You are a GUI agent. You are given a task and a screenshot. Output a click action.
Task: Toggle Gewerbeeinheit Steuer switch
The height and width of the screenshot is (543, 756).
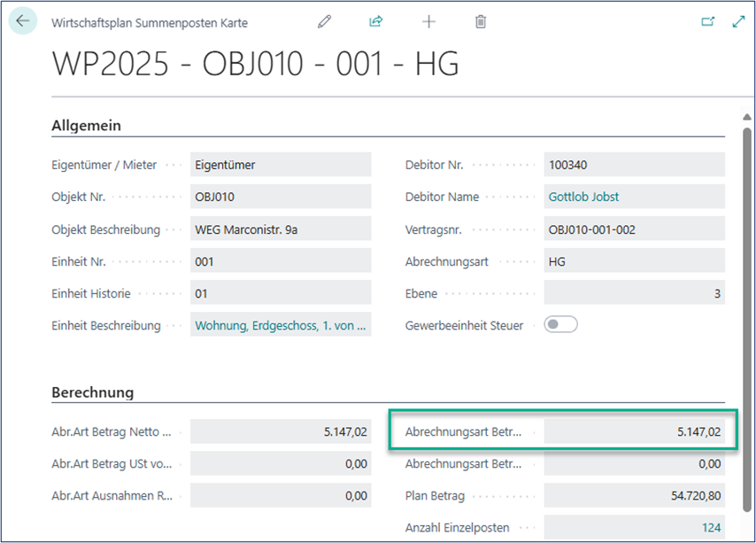[x=560, y=325]
